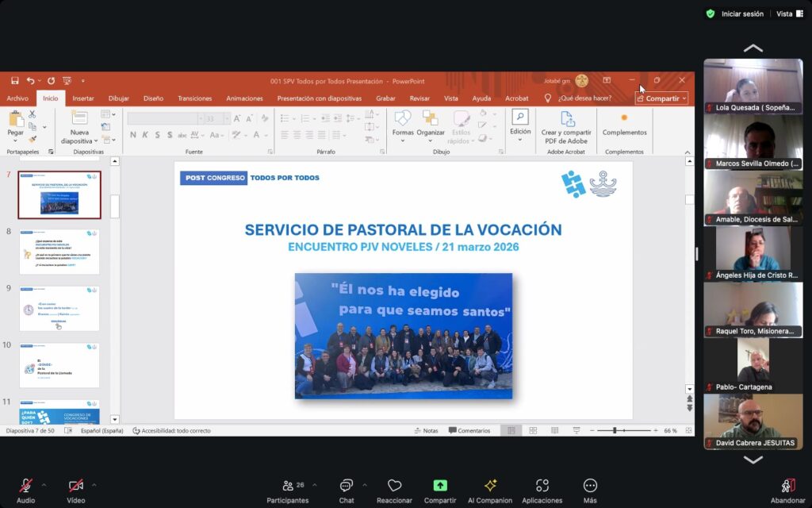Unmute the microphone with the Audio button
812x508 pixels.
(x=25, y=486)
